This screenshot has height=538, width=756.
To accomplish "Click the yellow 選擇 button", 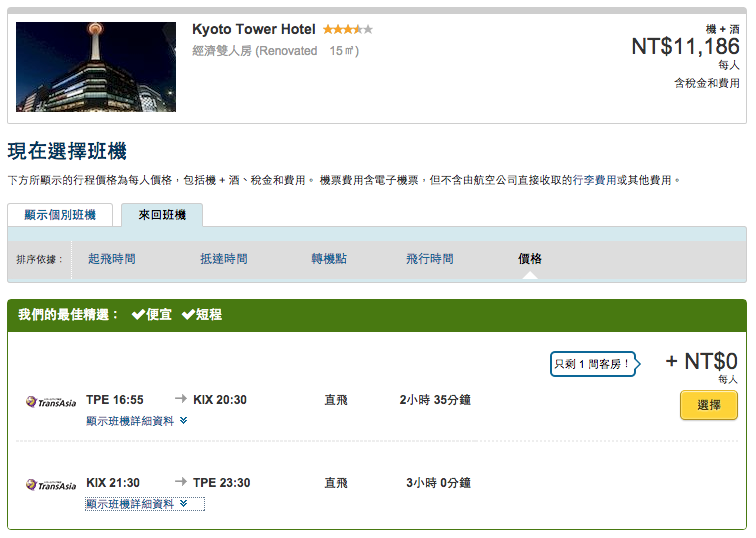I will tap(709, 405).
